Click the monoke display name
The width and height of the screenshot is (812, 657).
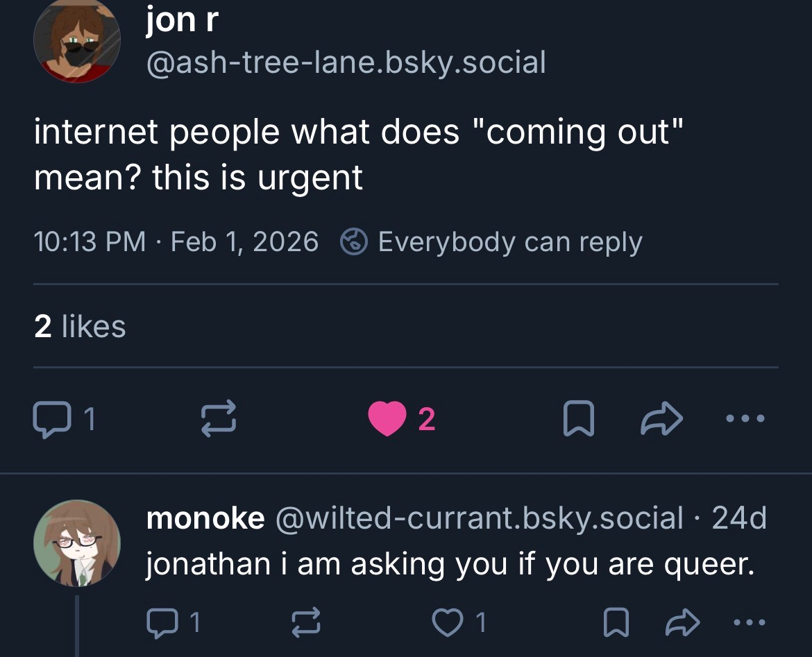coord(205,518)
